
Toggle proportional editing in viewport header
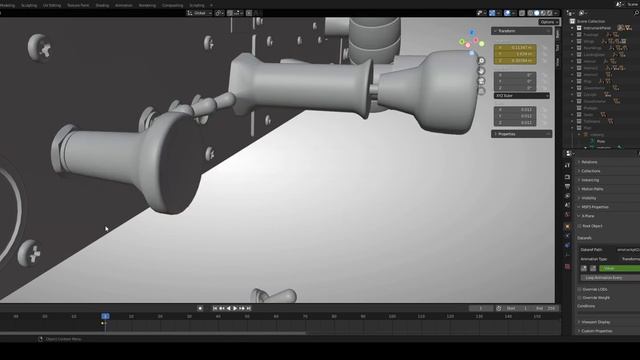tap(249, 13)
